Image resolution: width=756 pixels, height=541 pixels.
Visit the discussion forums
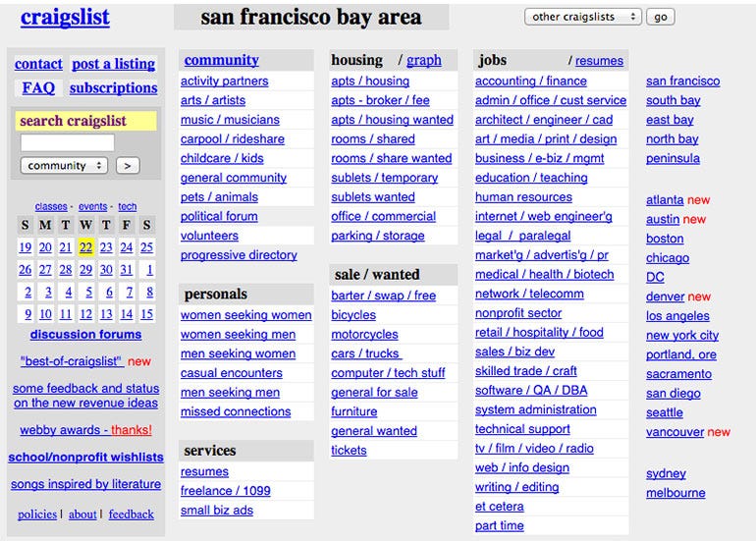point(85,334)
